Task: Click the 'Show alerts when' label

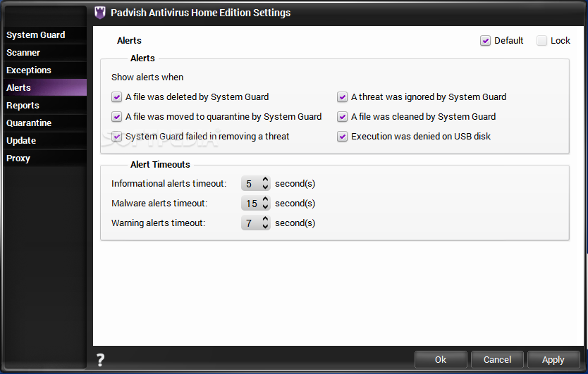Action: (x=147, y=77)
